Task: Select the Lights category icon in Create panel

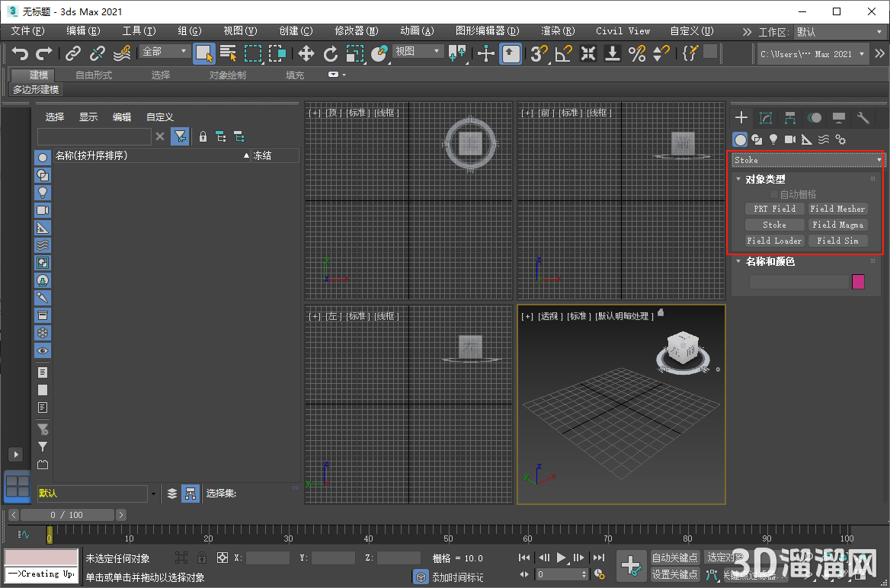Action: pos(773,139)
